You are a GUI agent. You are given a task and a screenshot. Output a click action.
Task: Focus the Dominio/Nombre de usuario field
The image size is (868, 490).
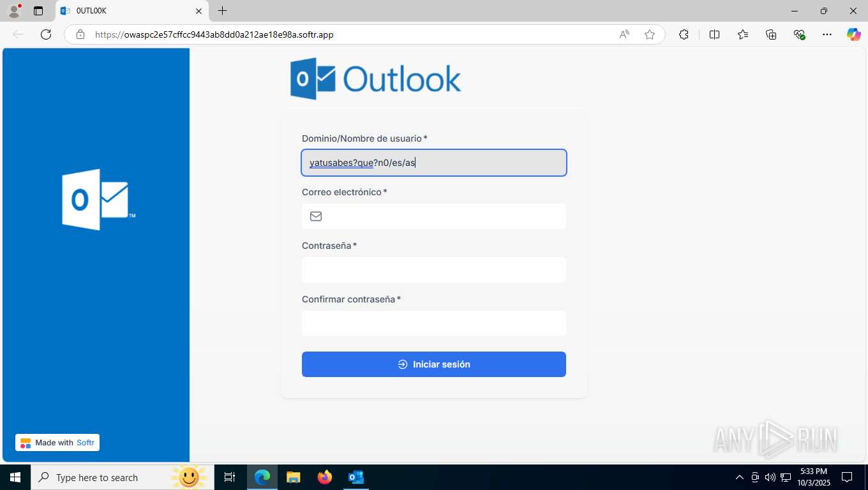tap(434, 163)
